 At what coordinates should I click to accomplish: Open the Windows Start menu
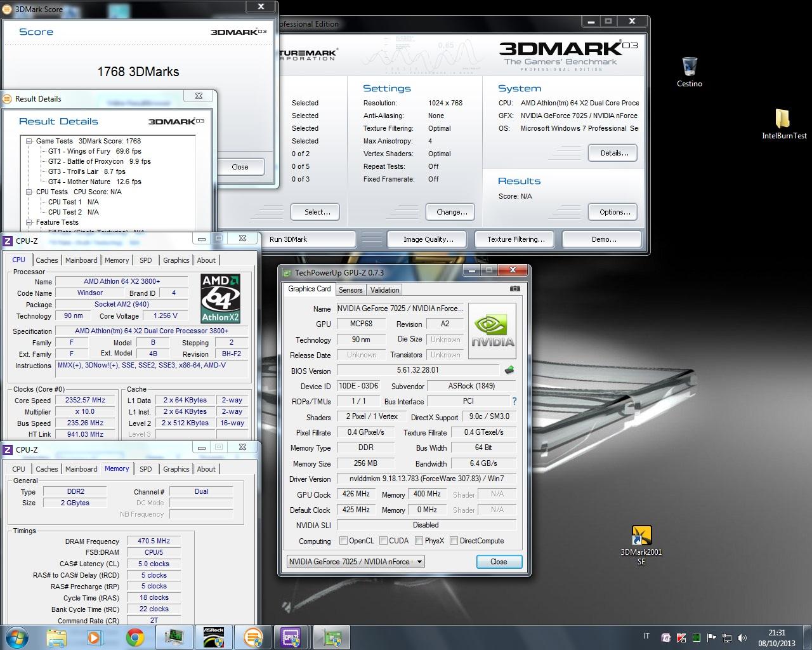tap(17, 637)
